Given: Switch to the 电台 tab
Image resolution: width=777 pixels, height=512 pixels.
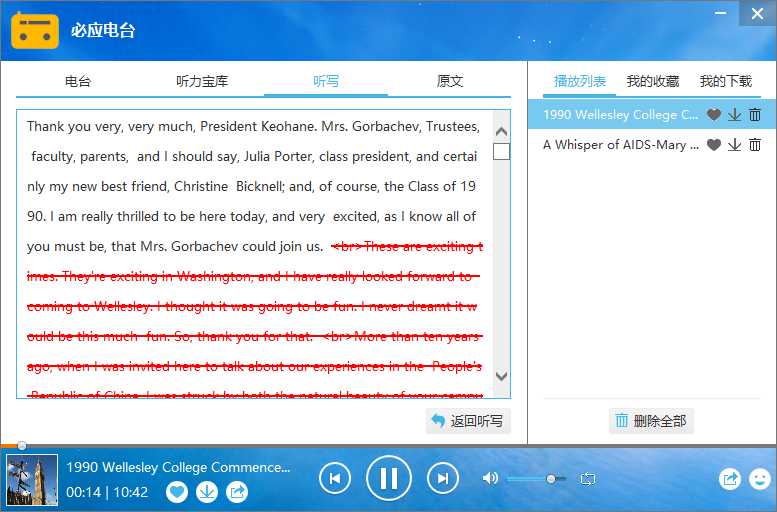Looking at the screenshot, I should click(x=78, y=81).
